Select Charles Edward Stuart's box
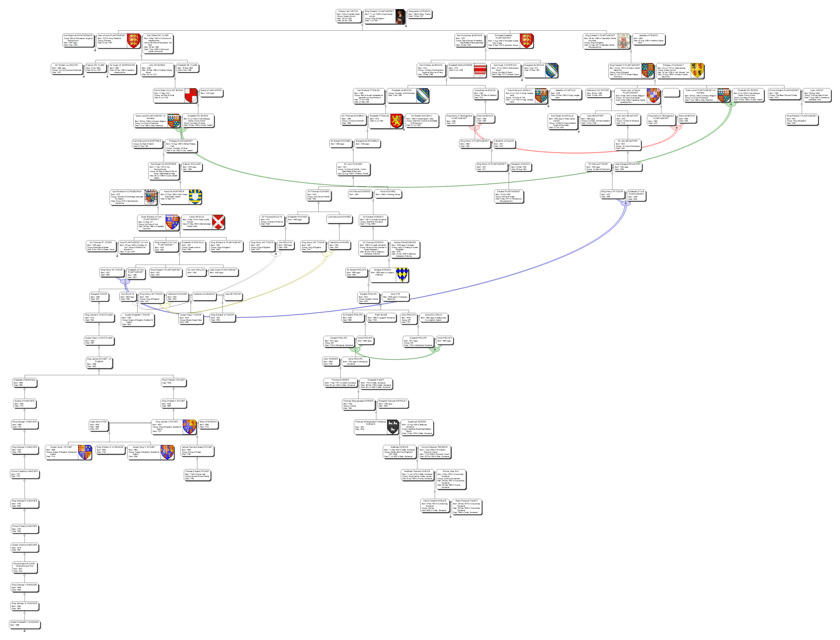 click(x=197, y=475)
